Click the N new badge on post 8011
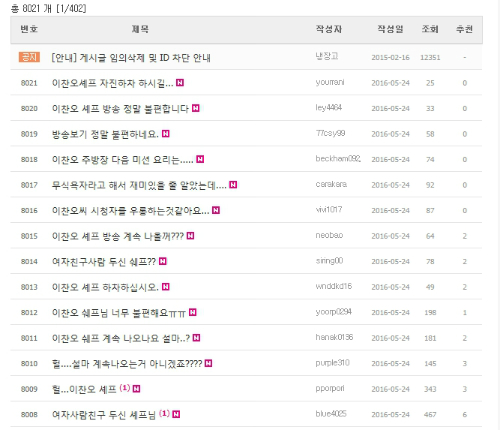The width and height of the screenshot is (500, 430). [x=196, y=338]
